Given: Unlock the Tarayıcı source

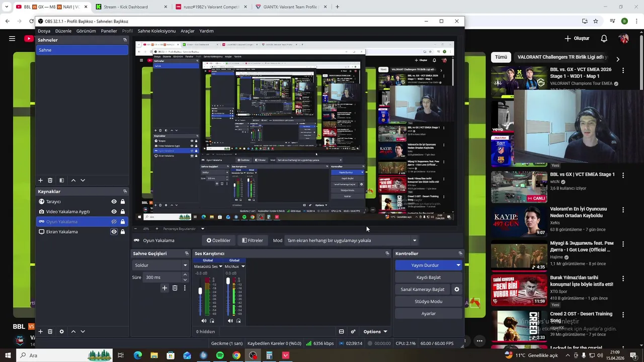Looking at the screenshot, I should click(123, 202).
